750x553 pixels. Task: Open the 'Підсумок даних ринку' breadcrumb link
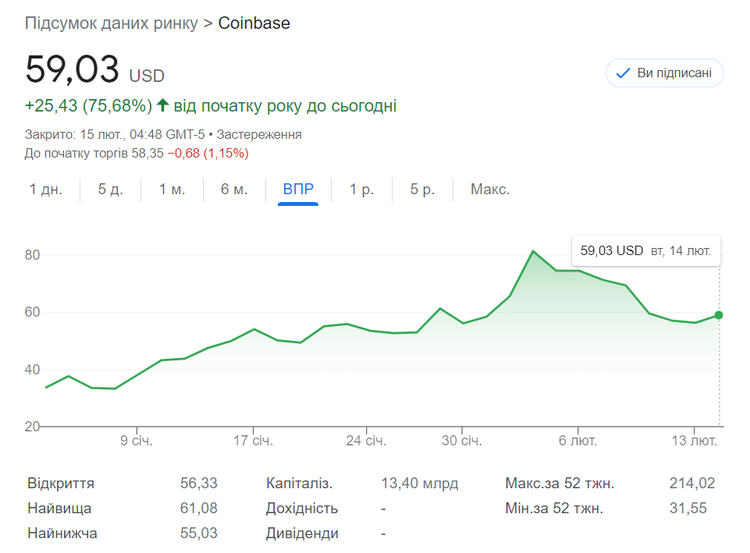111,23
